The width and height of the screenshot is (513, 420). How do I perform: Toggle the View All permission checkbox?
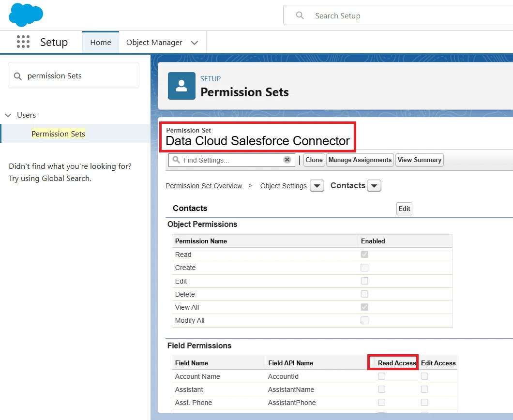[x=364, y=307]
